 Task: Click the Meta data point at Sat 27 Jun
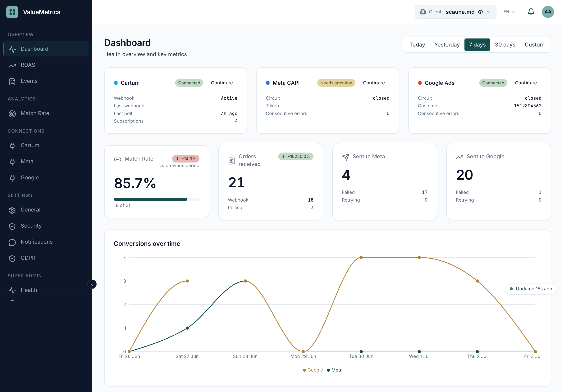[187, 328]
